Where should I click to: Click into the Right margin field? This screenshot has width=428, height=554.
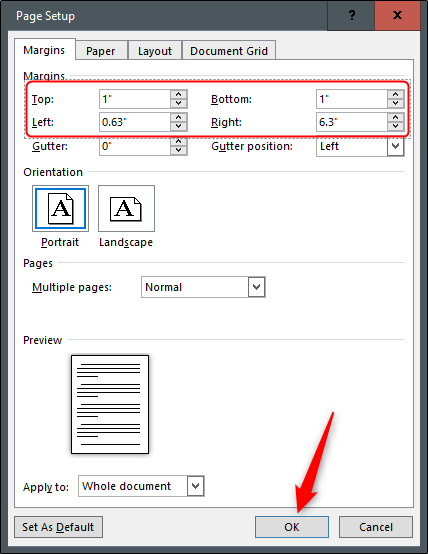(x=352, y=122)
